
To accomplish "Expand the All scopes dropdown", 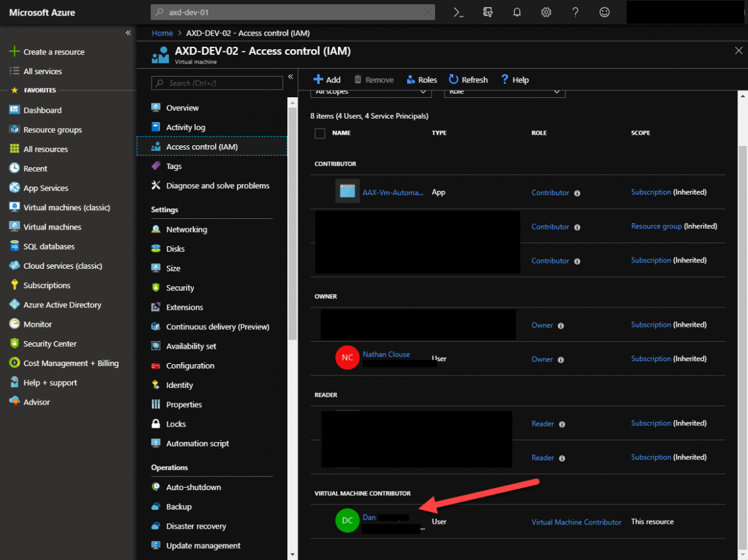I will [371, 92].
